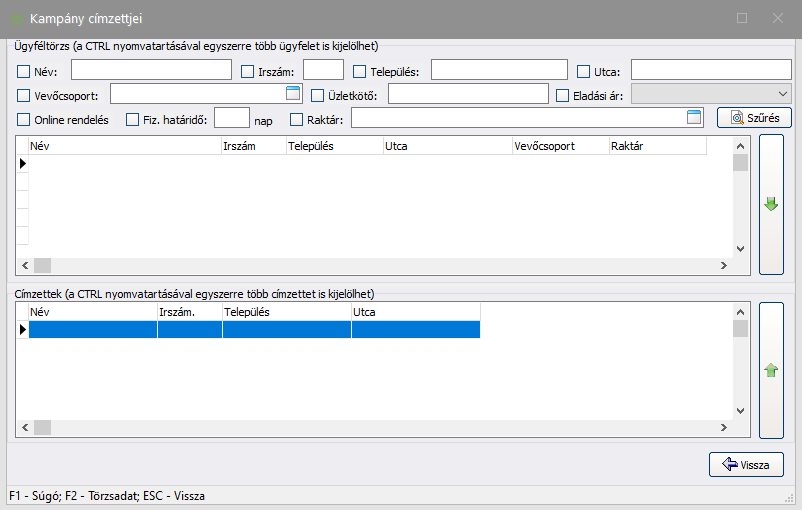
Task: Click the green up arrow remove button
Action: 770,370
